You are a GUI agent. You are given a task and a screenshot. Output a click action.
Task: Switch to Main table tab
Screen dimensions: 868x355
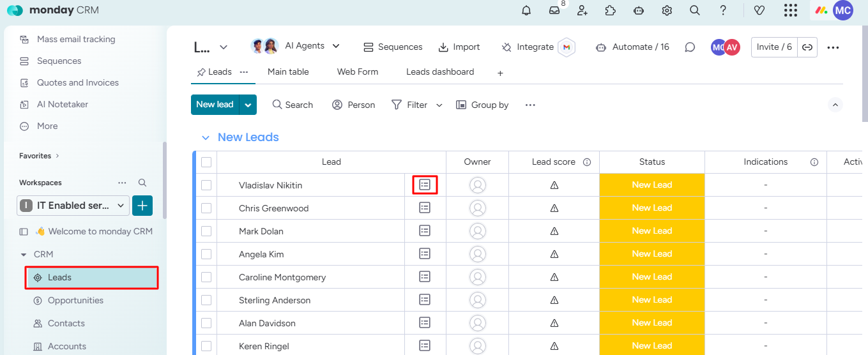pyautogui.click(x=288, y=72)
